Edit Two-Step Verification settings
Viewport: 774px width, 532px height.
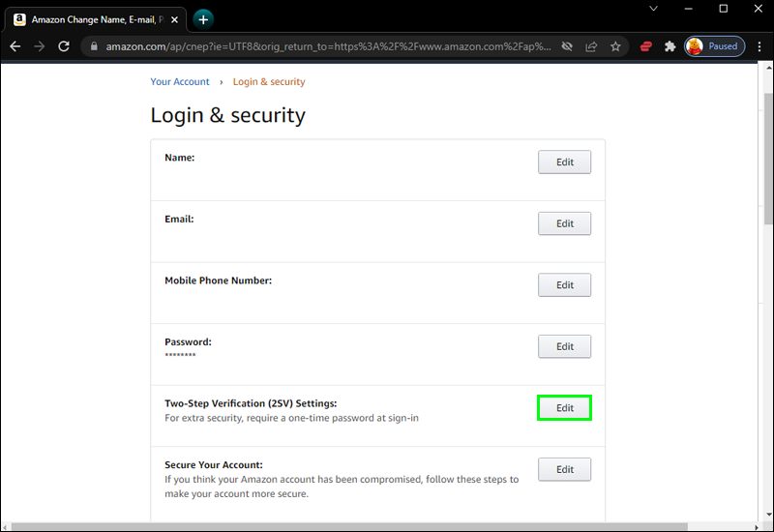tap(564, 408)
